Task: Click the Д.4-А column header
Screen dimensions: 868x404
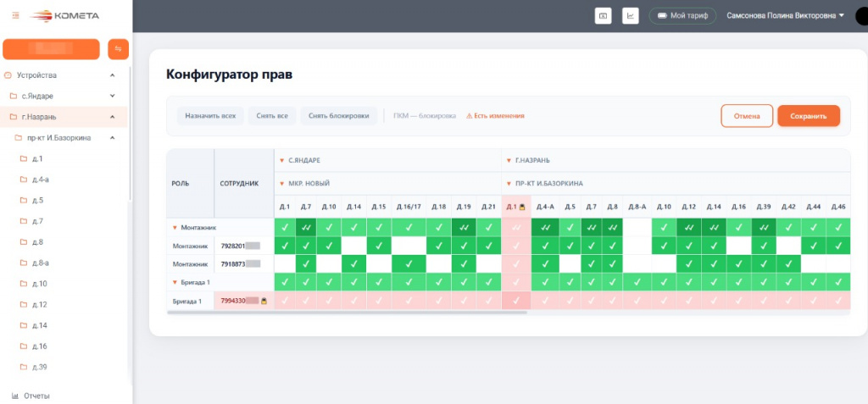Action: pos(545,207)
